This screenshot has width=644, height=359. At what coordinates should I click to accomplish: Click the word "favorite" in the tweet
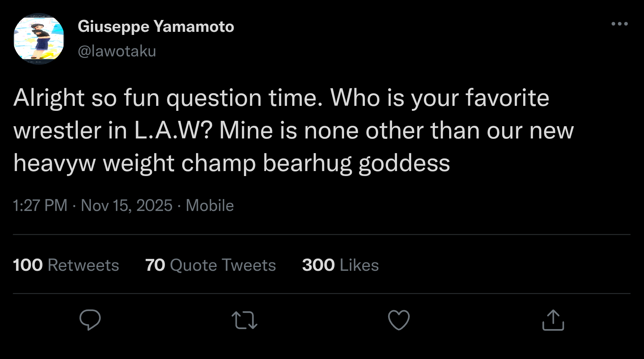click(507, 98)
